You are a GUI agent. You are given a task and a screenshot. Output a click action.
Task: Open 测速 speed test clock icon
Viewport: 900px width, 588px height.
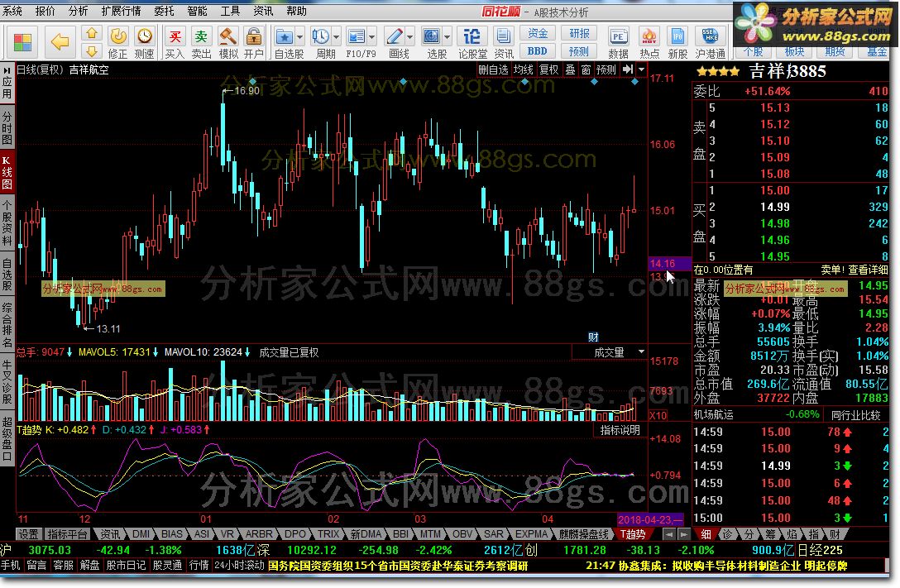point(144,42)
